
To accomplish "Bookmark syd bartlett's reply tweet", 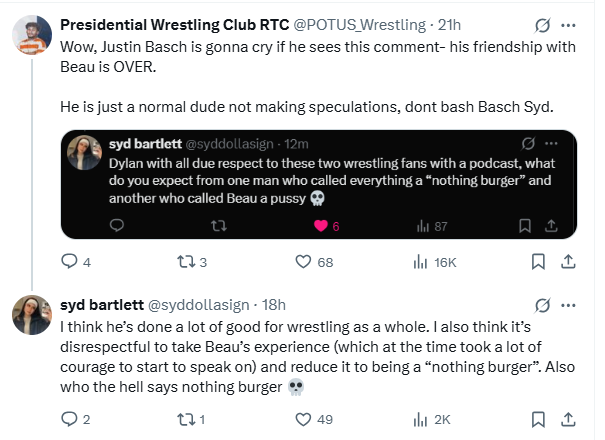I will pyautogui.click(x=538, y=419).
